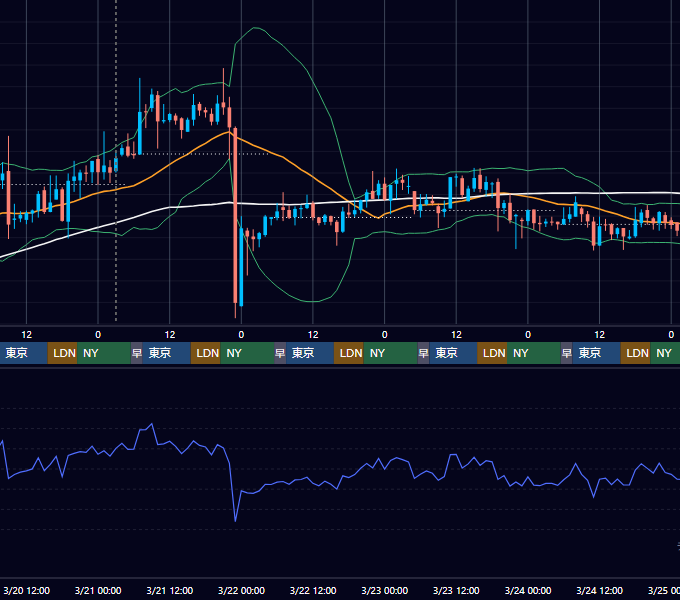Select the 東京 session block for 3/21
Image resolution: width=680 pixels, height=600 pixels.
(167, 353)
